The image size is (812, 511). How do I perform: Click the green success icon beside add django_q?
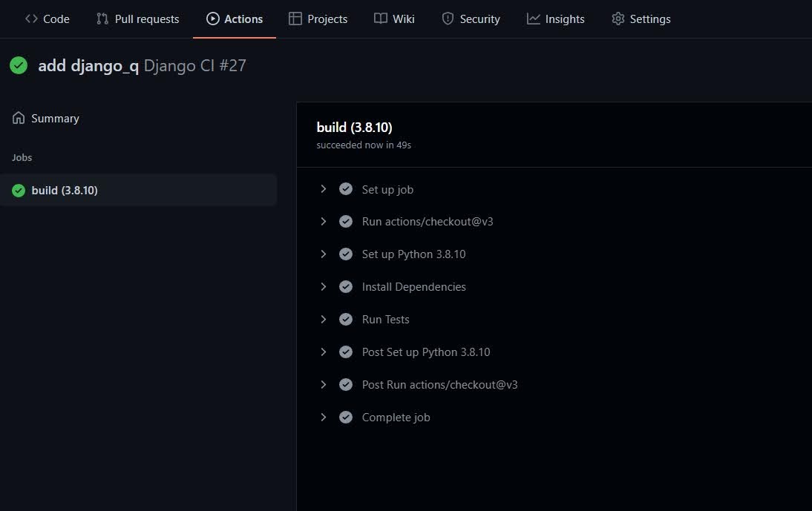click(19, 65)
